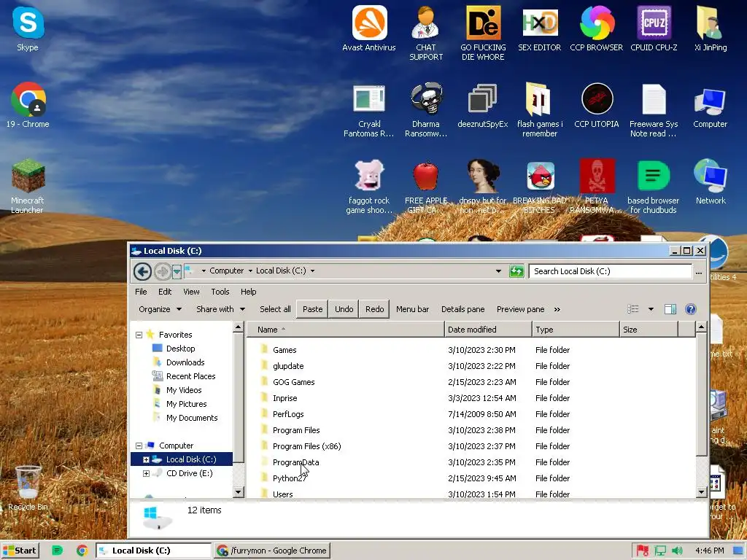Collapse the Favorites tree node
Viewport: 747px width, 560px height.
[139, 335]
